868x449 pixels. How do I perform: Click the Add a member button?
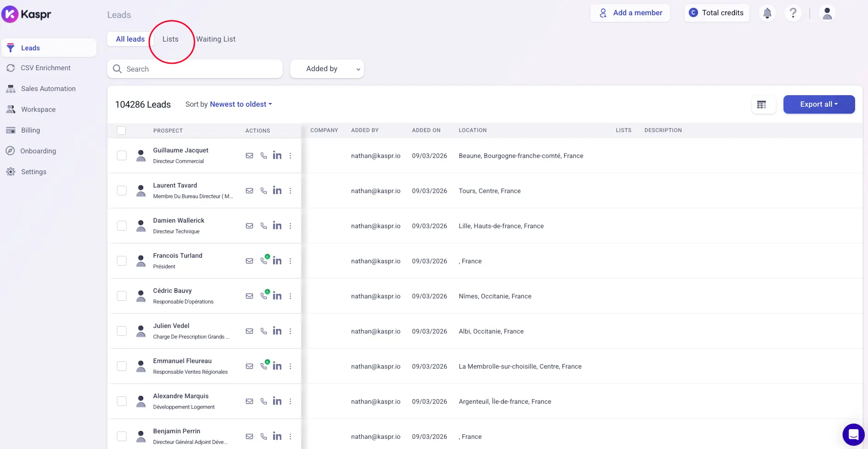point(630,13)
